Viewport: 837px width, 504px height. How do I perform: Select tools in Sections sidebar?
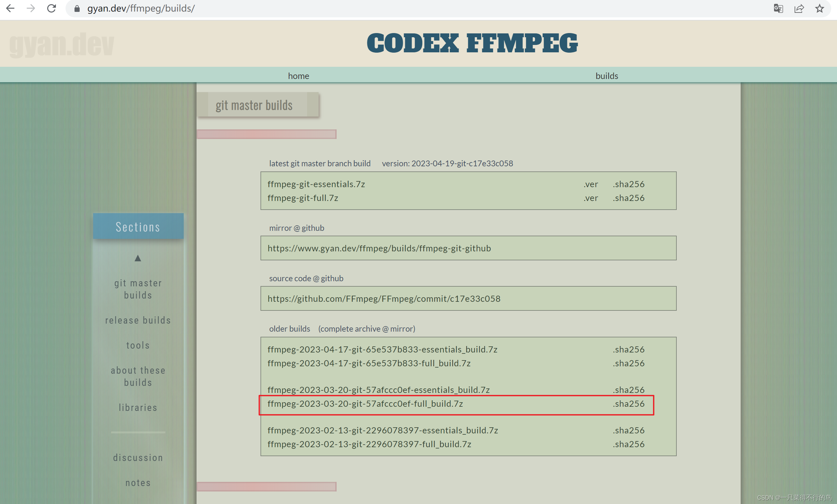point(138,345)
